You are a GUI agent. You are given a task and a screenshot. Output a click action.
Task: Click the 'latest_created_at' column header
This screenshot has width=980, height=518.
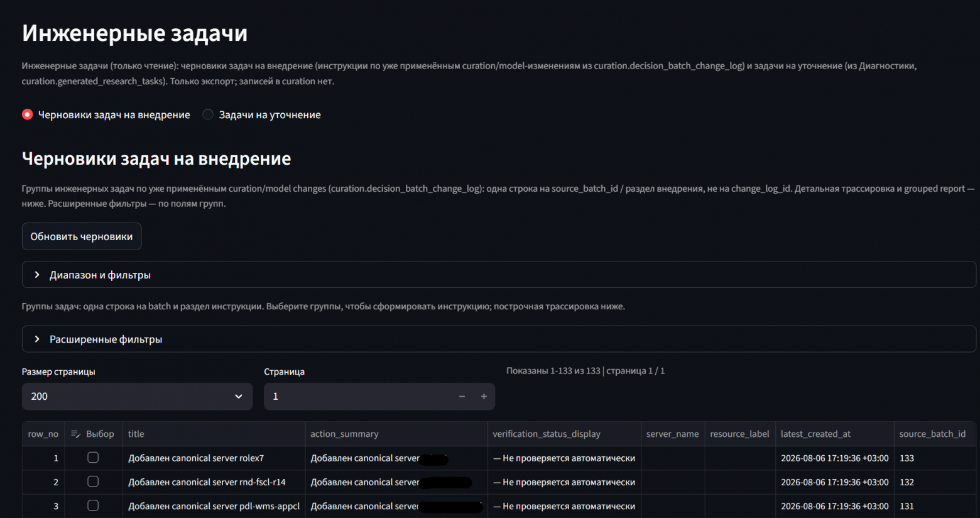pos(835,434)
